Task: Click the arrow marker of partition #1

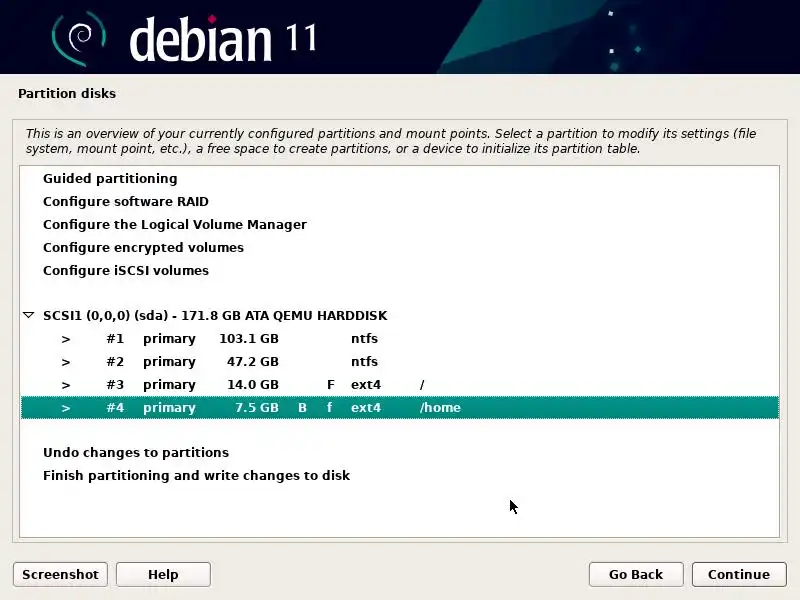Action: click(66, 339)
